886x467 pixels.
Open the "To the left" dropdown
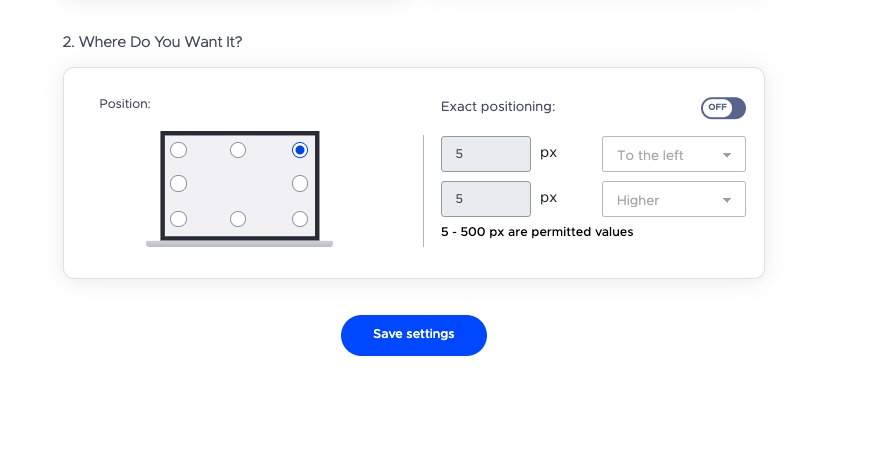pos(673,155)
